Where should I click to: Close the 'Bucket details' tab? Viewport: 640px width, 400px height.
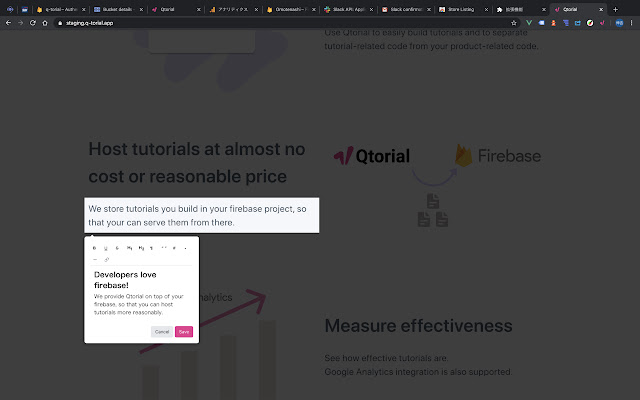(x=141, y=9)
